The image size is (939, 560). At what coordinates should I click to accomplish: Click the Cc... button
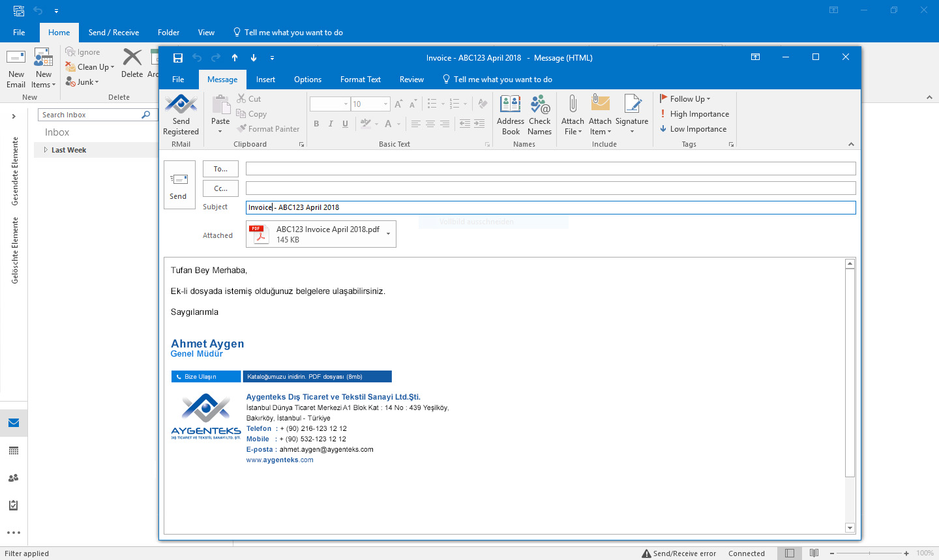point(220,188)
